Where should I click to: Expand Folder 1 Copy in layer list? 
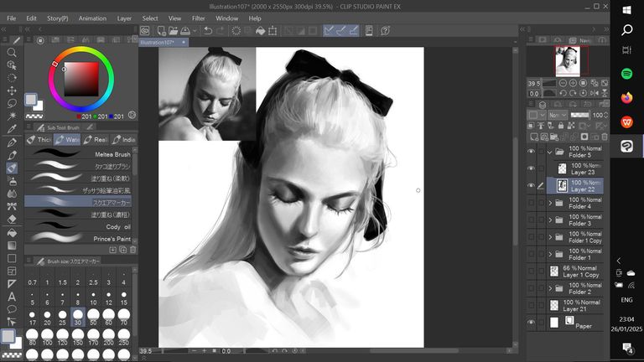550,237
